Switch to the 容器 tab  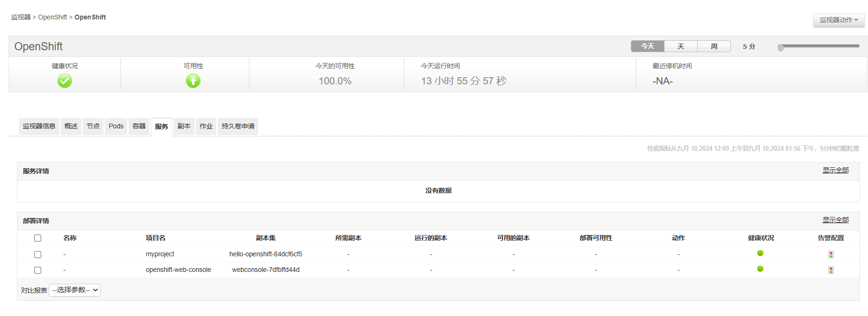(x=139, y=126)
